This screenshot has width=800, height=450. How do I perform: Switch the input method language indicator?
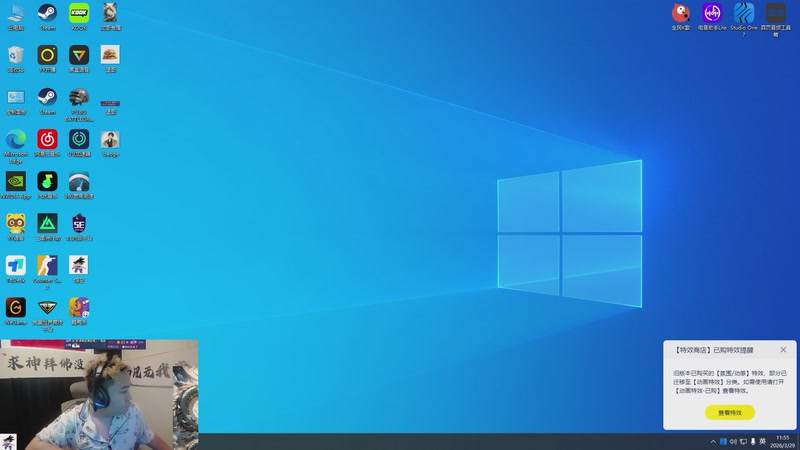(763, 442)
